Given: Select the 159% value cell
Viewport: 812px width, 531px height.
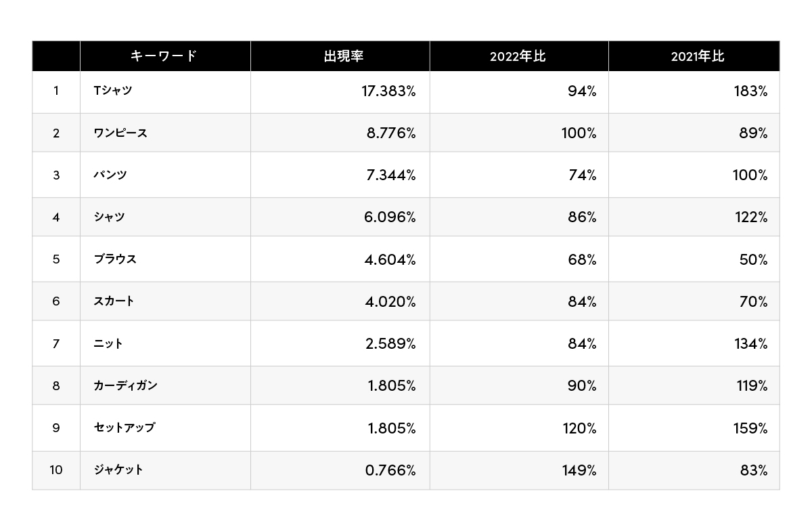Looking at the screenshot, I should (749, 428).
